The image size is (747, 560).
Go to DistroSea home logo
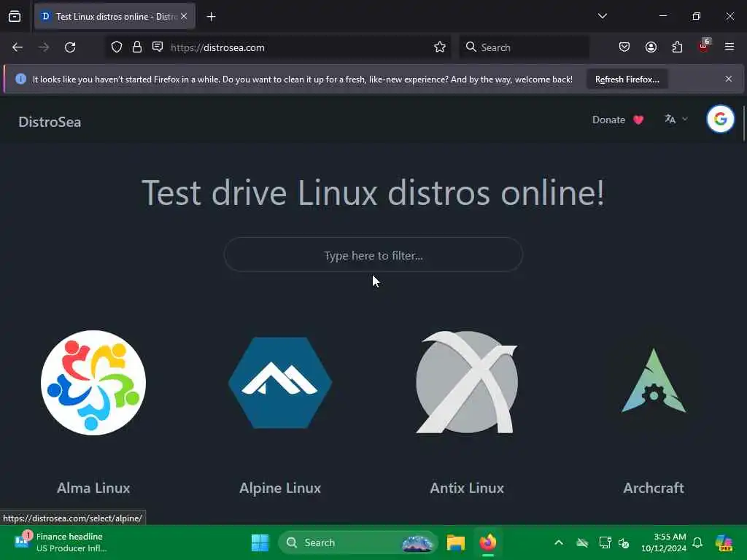coord(50,122)
